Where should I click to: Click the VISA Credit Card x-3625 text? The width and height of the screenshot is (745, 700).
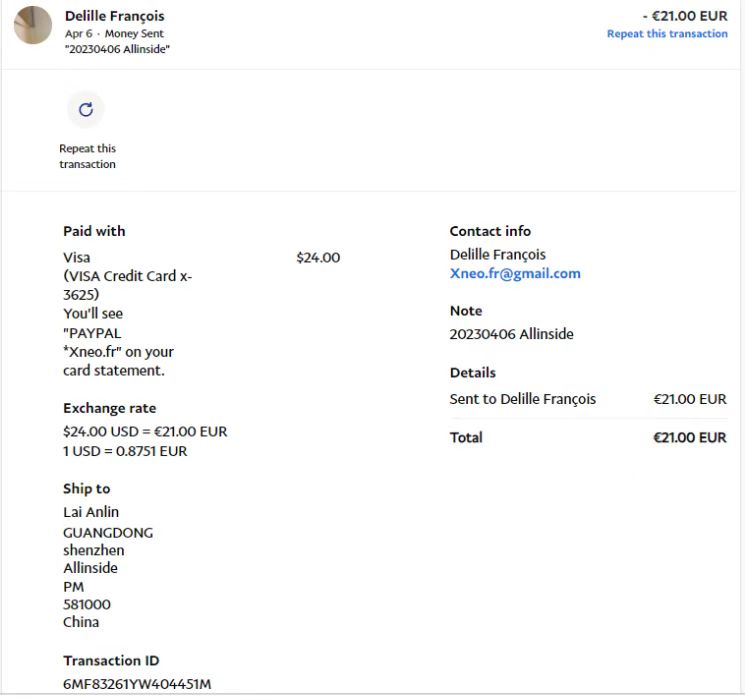(127, 285)
